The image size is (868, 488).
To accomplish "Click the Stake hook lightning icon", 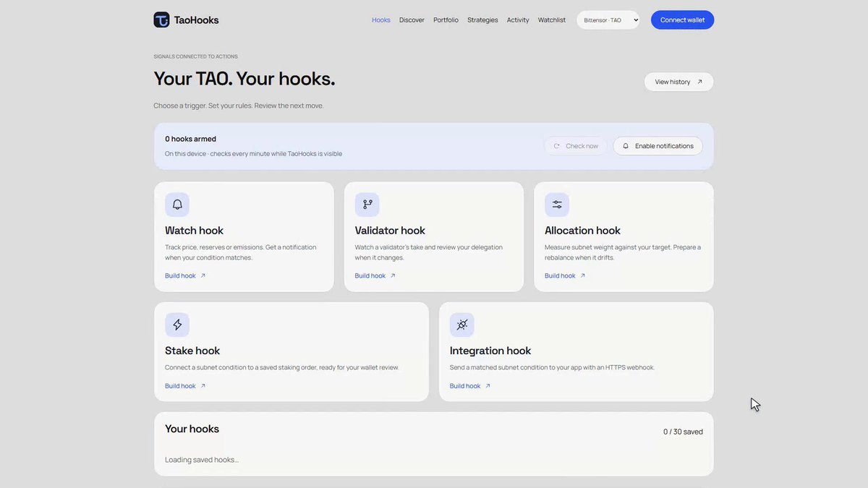I will (177, 325).
